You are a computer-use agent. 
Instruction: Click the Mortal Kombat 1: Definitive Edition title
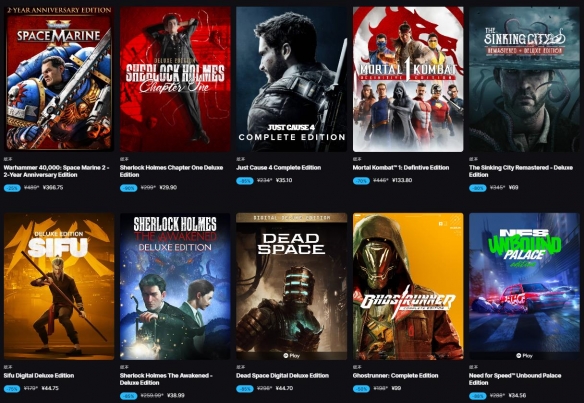[401, 168]
